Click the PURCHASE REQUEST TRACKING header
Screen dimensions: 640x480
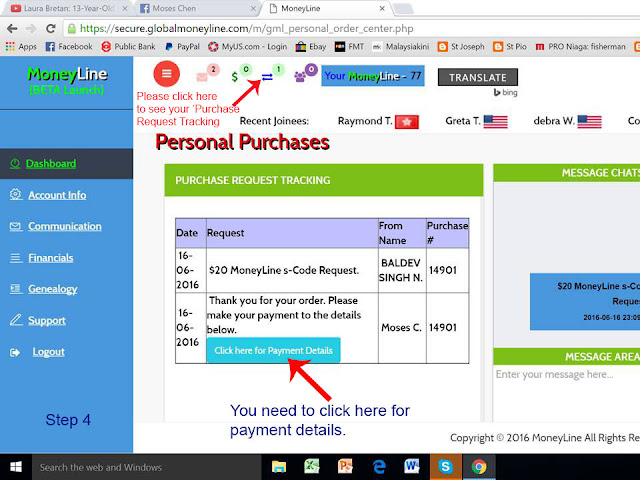(324, 180)
